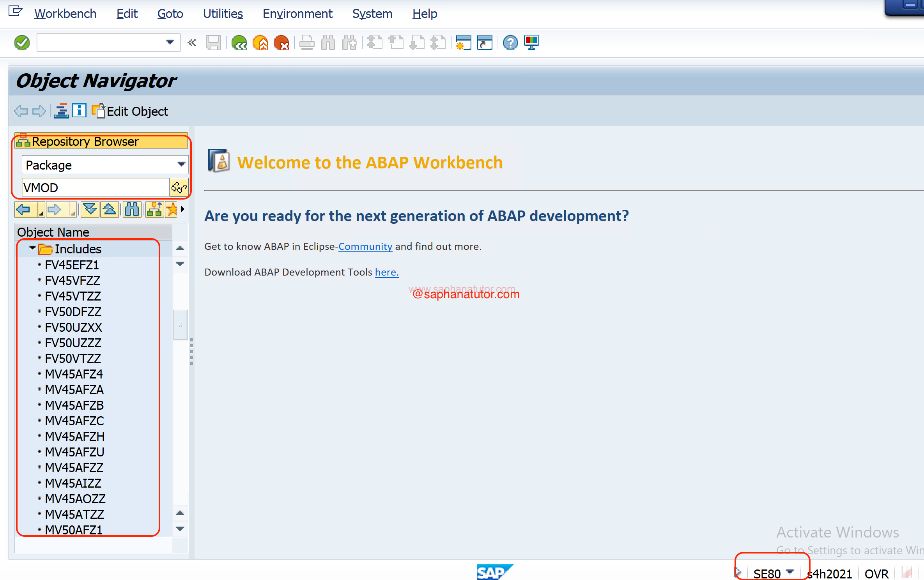
Task: Click the tree Find binoculars icon
Action: [x=132, y=210]
